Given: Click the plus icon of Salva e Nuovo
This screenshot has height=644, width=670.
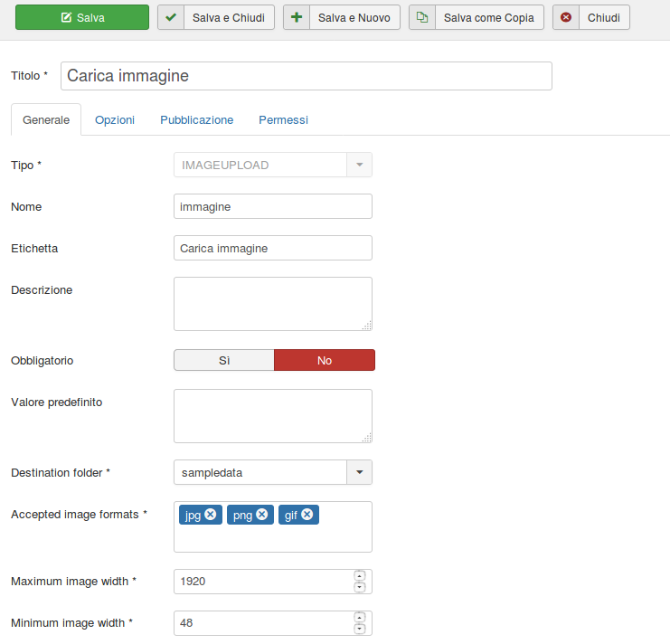Looking at the screenshot, I should [x=297, y=17].
